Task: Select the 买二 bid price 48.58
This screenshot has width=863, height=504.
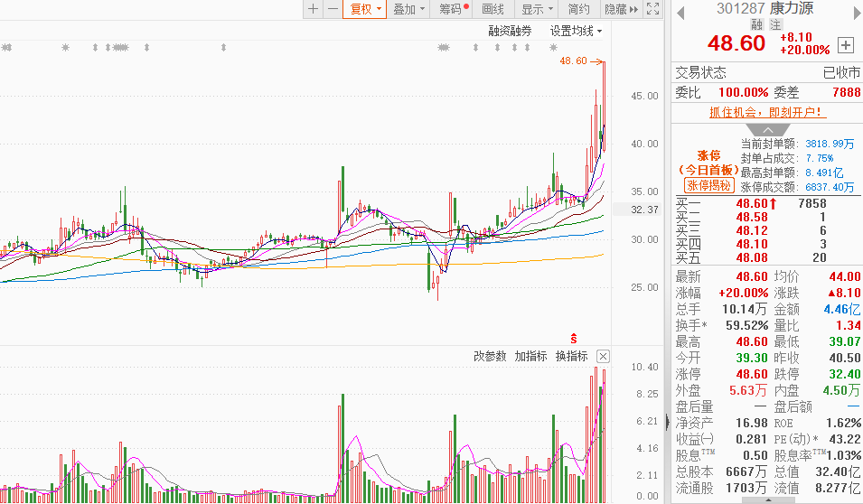Action: tap(752, 217)
